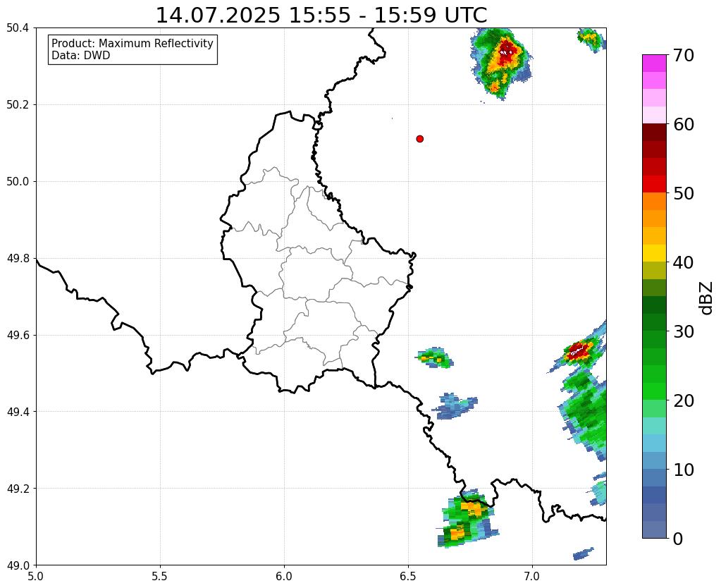Image resolution: width=721 pixels, height=588 pixels.
Task: Click the 50.0 latitude axis label
Action: pyautogui.click(x=18, y=182)
